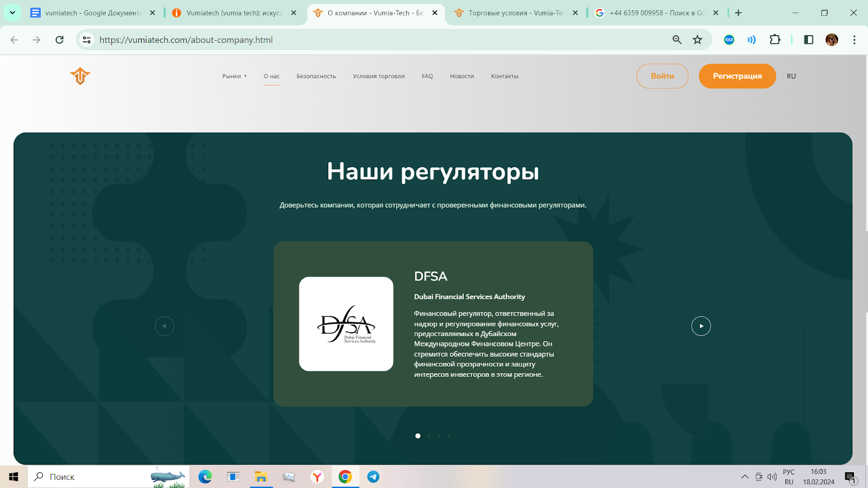Close the О компании tab
The image size is (868, 488).
pyautogui.click(x=435, y=12)
